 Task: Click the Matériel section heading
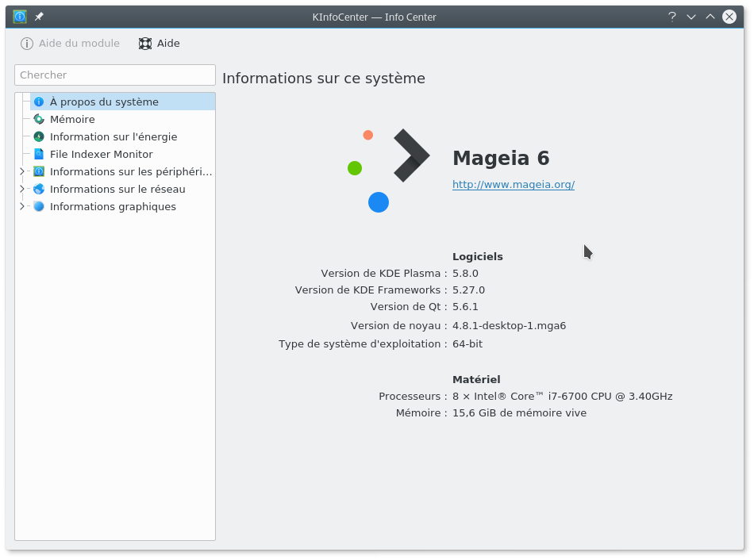476,380
